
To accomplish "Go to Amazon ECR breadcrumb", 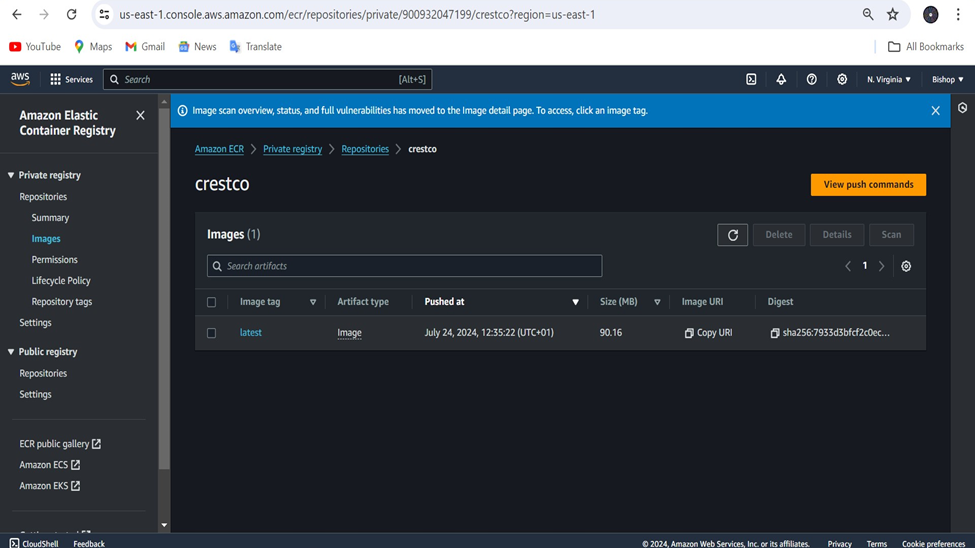I will 219,149.
